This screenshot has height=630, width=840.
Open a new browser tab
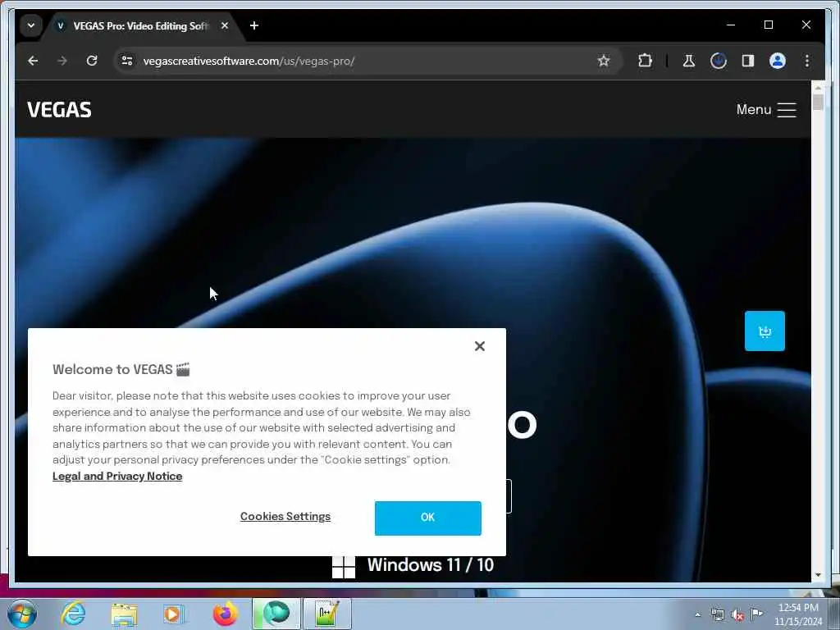pyautogui.click(x=254, y=25)
